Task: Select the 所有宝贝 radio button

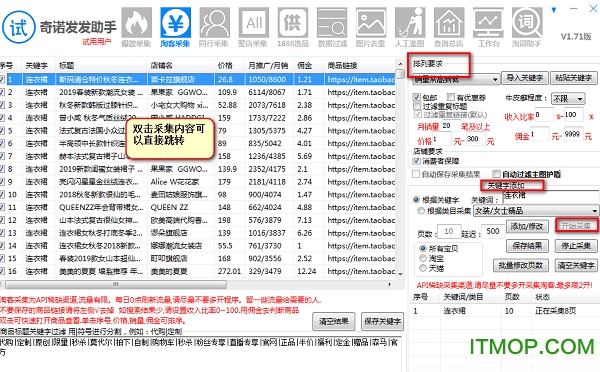Action: [423, 248]
